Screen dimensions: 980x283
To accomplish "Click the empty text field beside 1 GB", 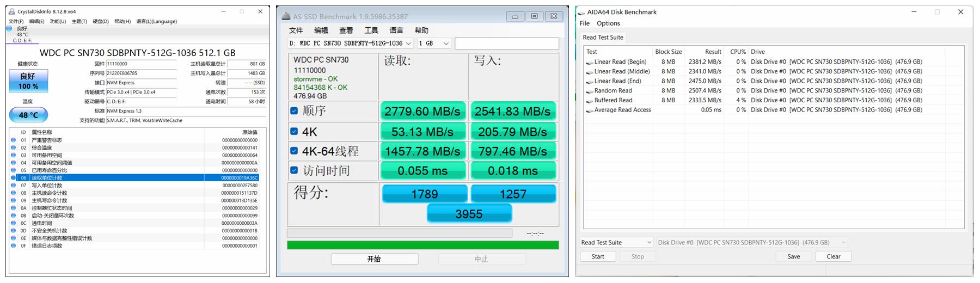I will pos(507,44).
